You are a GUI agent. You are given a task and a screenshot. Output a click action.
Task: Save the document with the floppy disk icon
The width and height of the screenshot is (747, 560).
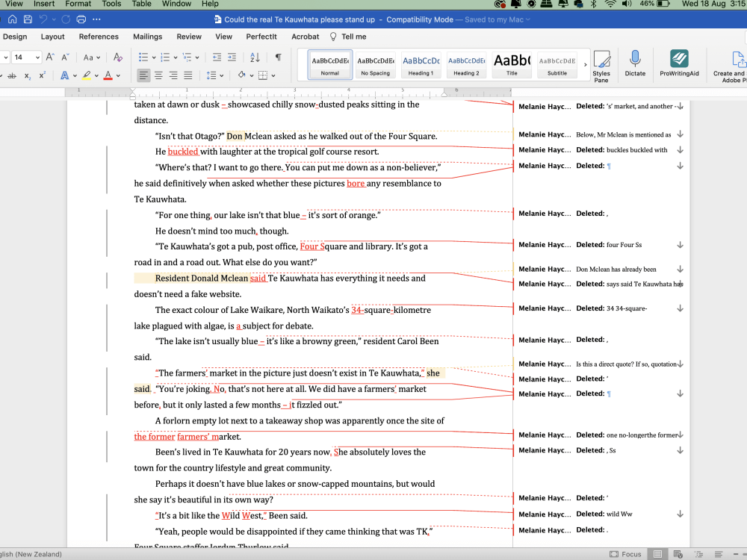(28, 19)
